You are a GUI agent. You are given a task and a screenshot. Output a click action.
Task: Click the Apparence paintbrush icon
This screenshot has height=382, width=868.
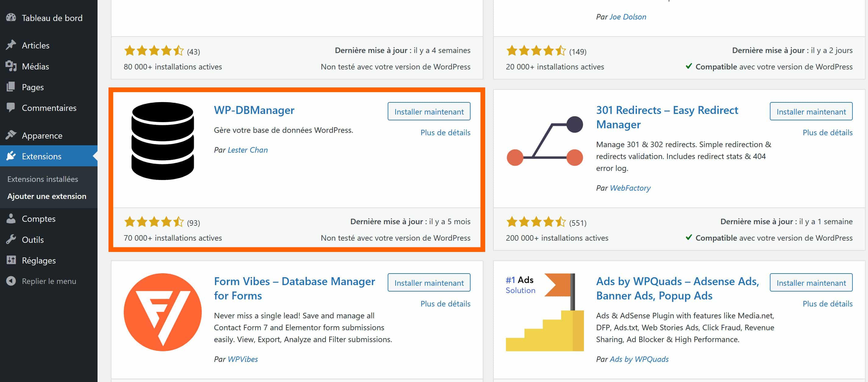pos(11,135)
